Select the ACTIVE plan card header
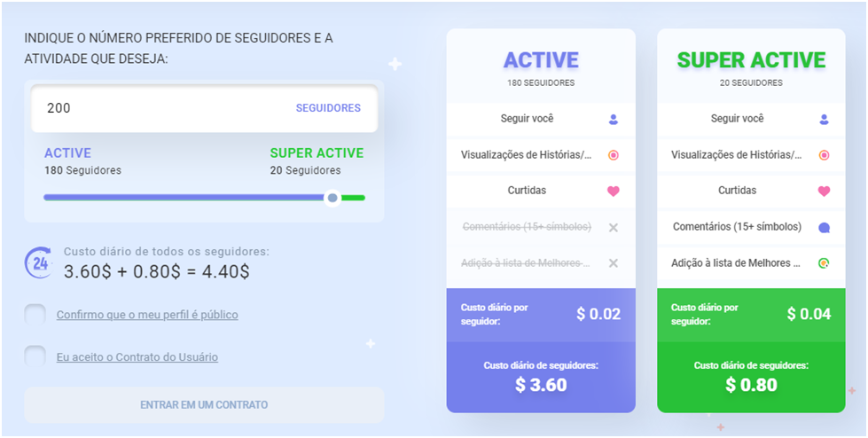This screenshot has width=868, height=438. (541, 67)
